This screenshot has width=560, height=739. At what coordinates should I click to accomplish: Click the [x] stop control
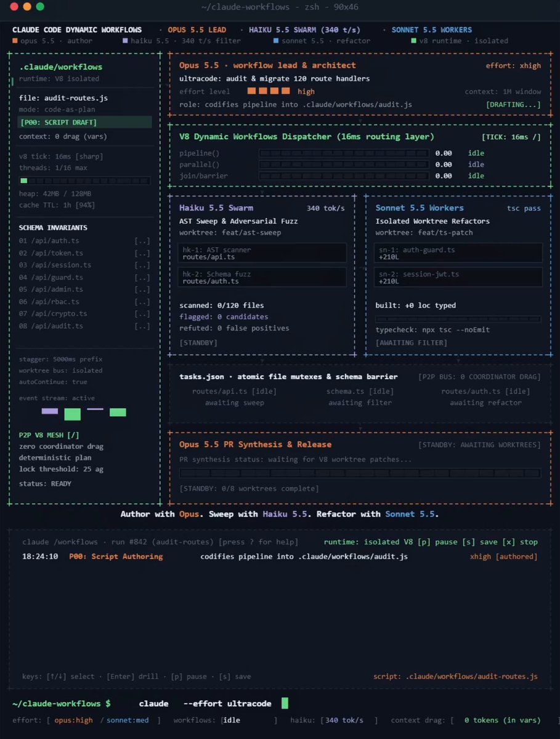pyautogui.click(x=521, y=542)
